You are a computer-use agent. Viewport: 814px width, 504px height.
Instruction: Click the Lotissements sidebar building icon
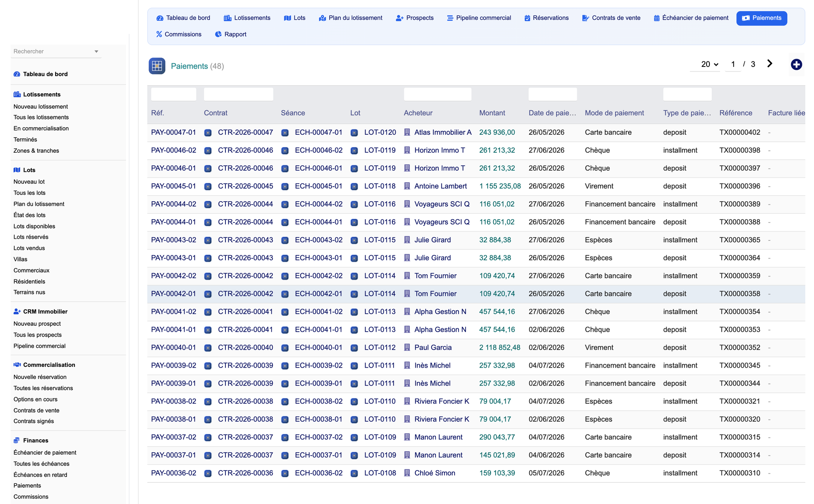17,95
